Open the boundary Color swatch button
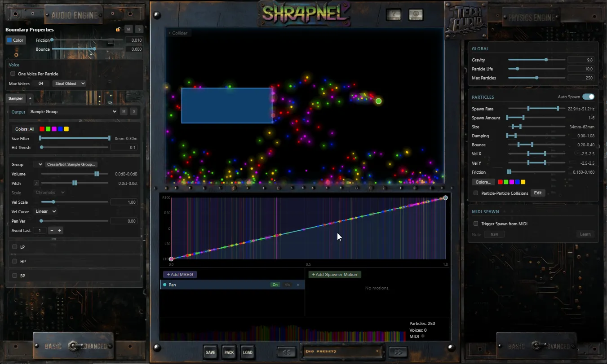Image resolution: width=607 pixels, height=364 pixels. 16,40
